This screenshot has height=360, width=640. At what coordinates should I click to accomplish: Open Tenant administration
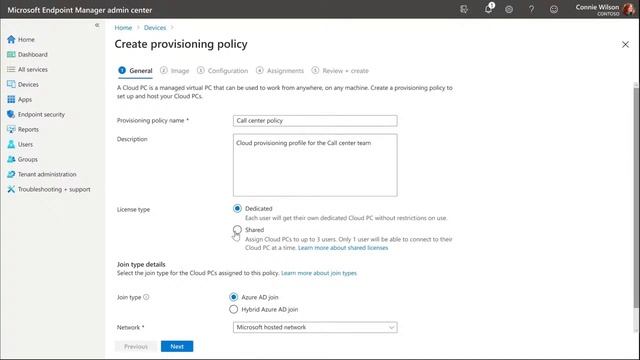(42, 174)
